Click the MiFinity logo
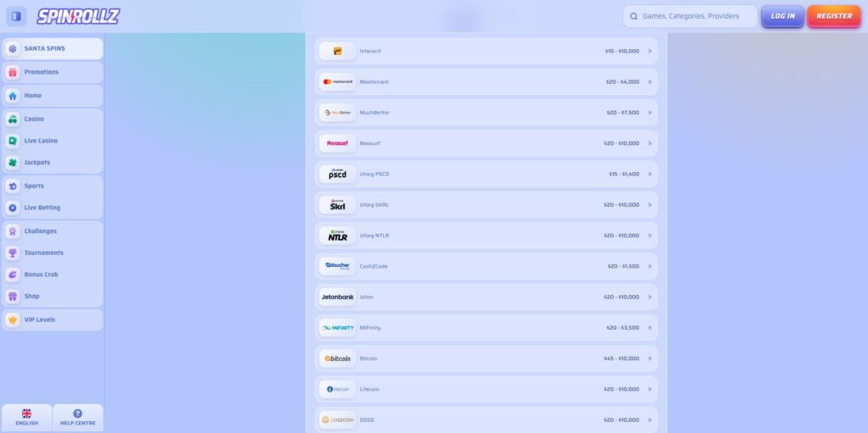This screenshot has width=868, height=433. tap(337, 328)
